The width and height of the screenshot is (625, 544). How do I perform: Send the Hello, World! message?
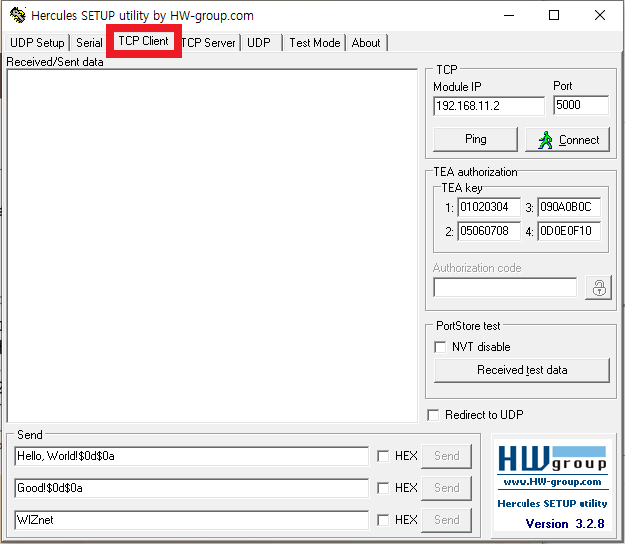(x=446, y=456)
